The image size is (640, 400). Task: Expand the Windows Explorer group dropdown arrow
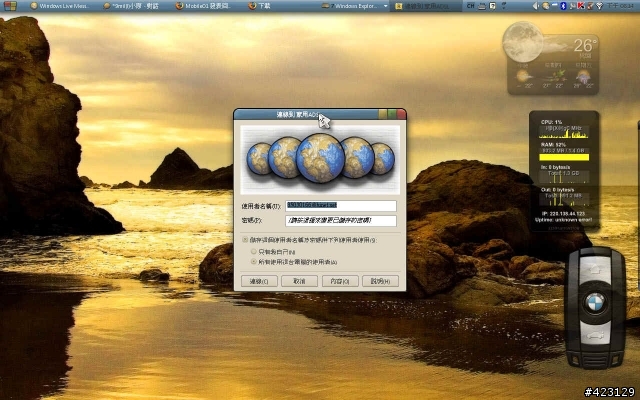tap(385, 6)
